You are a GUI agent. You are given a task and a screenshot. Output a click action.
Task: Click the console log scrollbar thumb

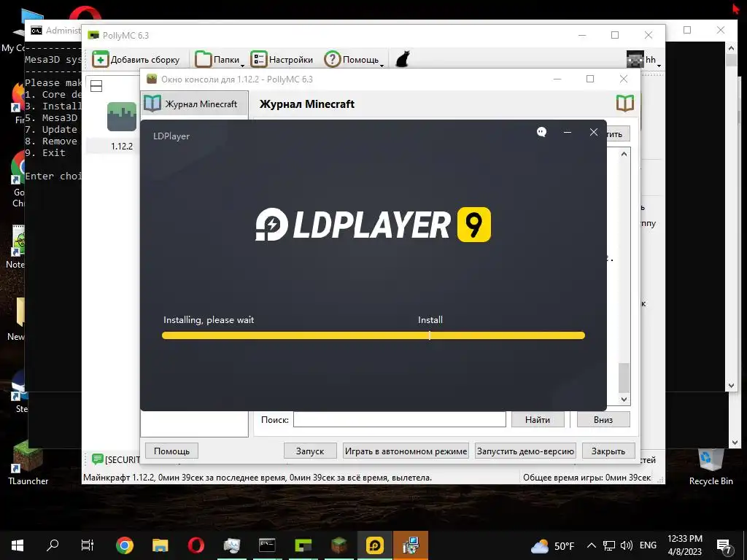[624, 378]
